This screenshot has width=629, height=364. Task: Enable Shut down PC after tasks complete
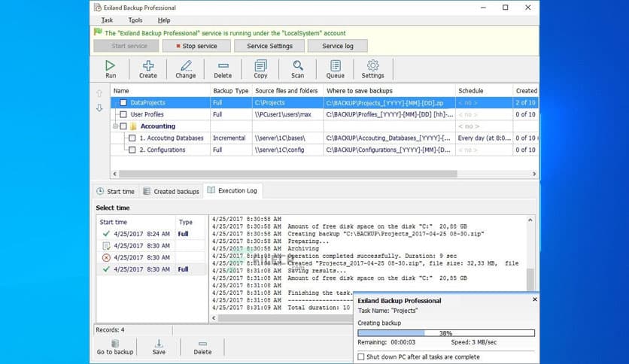point(361,356)
